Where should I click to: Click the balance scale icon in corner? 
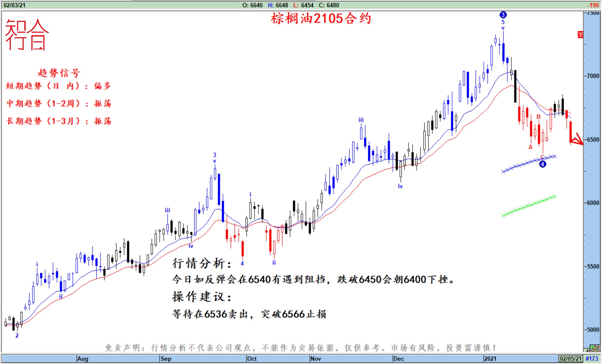[x=595, y=348]
